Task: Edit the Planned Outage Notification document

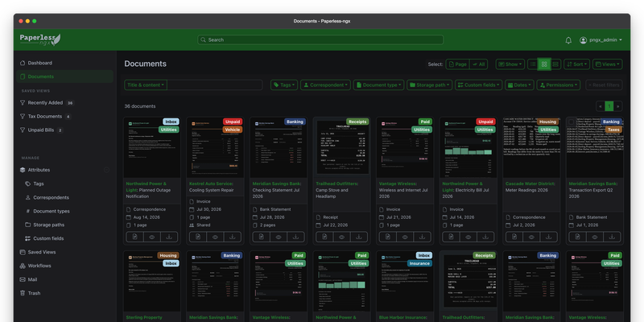Action: (134, 237)
